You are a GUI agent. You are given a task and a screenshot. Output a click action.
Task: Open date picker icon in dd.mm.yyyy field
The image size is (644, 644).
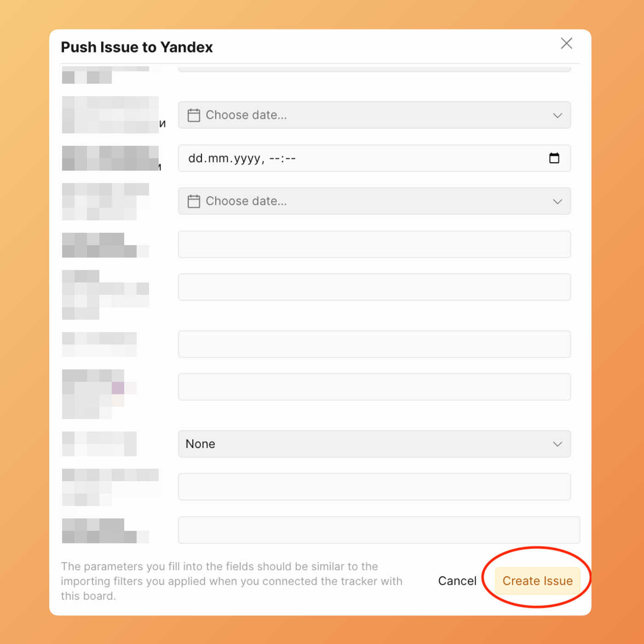coord(554,158)
